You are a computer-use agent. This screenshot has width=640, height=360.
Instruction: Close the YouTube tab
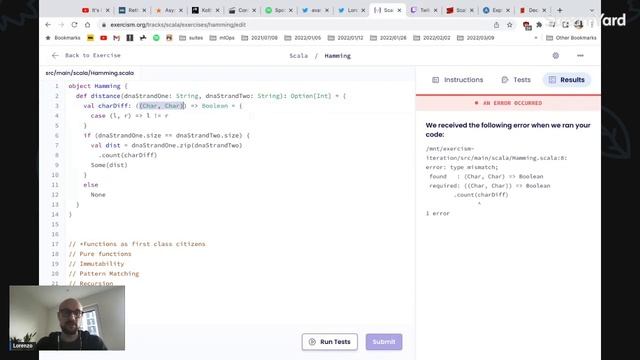click(108, 10)
